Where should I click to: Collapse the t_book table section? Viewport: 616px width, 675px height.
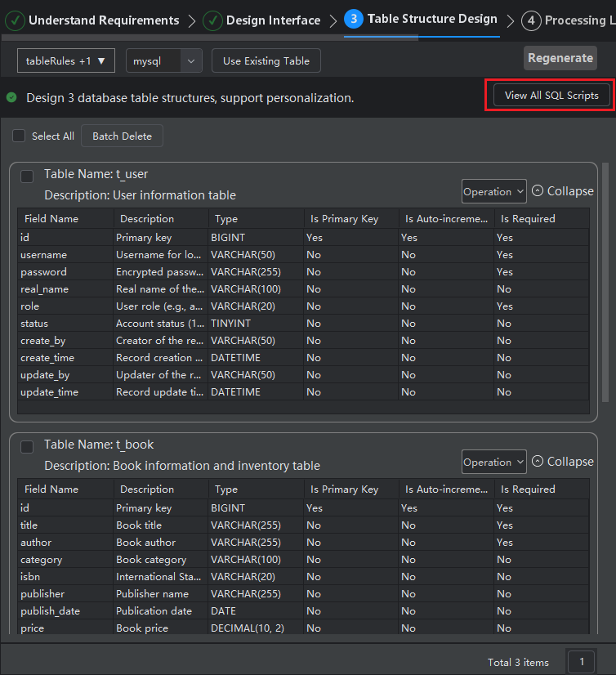562,462
